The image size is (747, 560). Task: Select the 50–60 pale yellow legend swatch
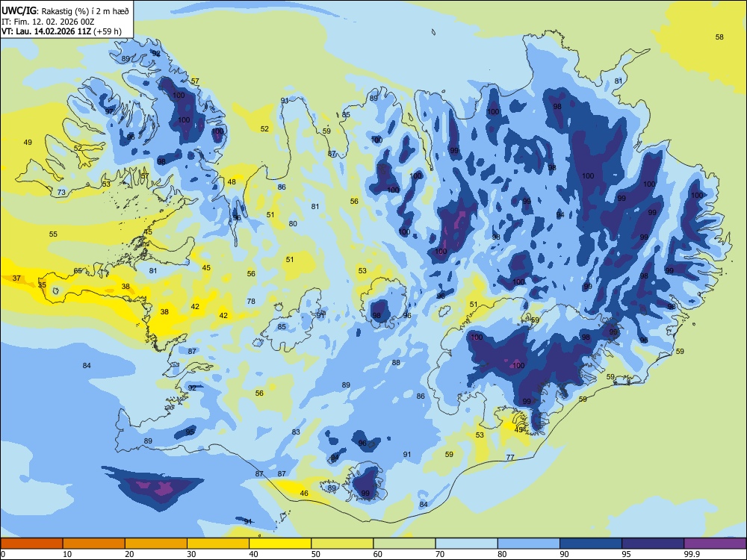342,544
